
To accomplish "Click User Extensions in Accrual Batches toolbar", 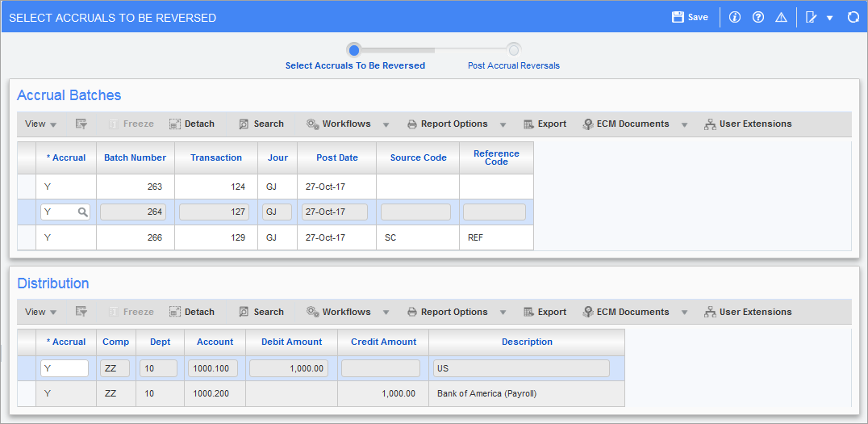I will [748, 124].
